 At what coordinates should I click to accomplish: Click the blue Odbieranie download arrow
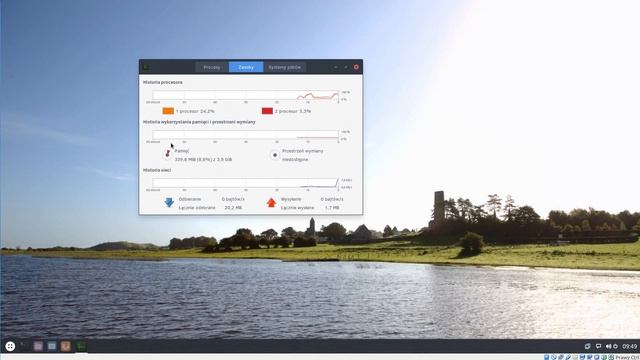point(169,202)
